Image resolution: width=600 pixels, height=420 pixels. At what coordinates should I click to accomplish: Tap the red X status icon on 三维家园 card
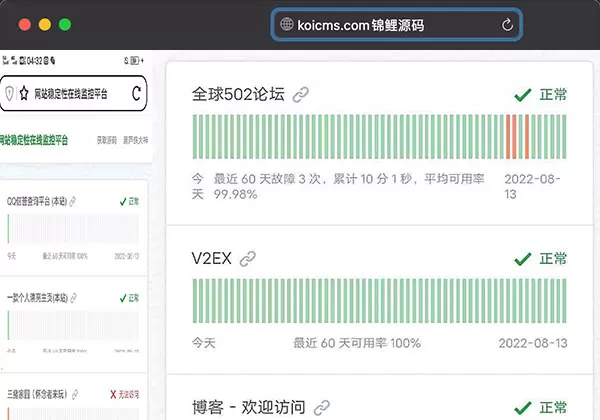(x=113, y=394)
